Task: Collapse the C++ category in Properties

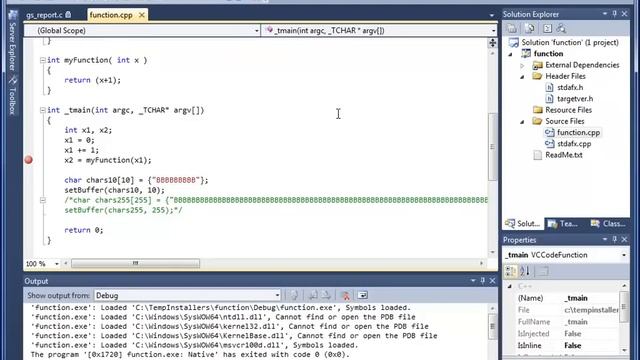Action: click(x=509, y=287)
